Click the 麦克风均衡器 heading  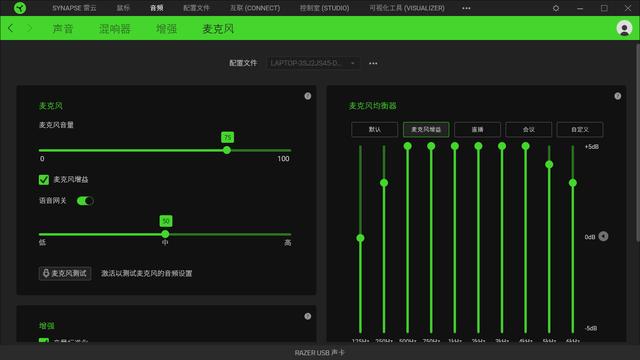pyautogui.click(x=372, y=106)
